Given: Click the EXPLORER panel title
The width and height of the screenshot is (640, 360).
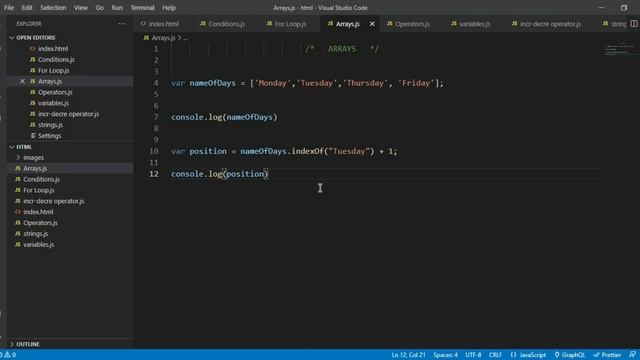Looking at the screenshot, I should (x=29, y=24).
